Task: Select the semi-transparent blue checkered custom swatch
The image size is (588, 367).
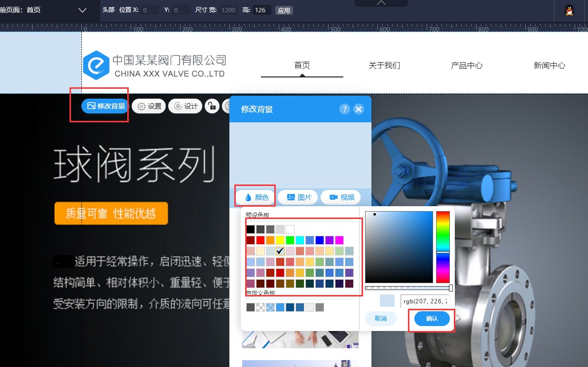Action: (270, 307)
